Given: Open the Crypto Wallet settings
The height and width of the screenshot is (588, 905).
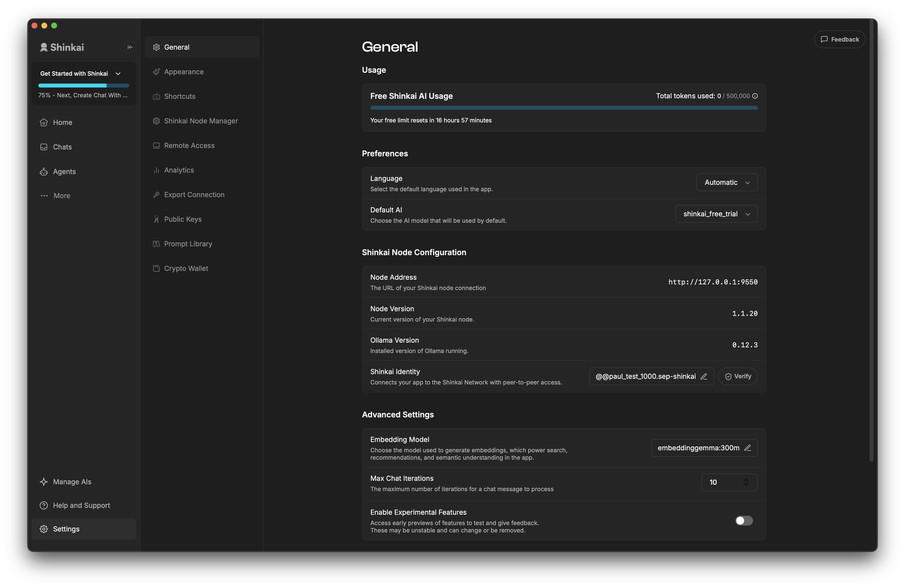Looking at the screenshot, I should [x=186, y=268].
